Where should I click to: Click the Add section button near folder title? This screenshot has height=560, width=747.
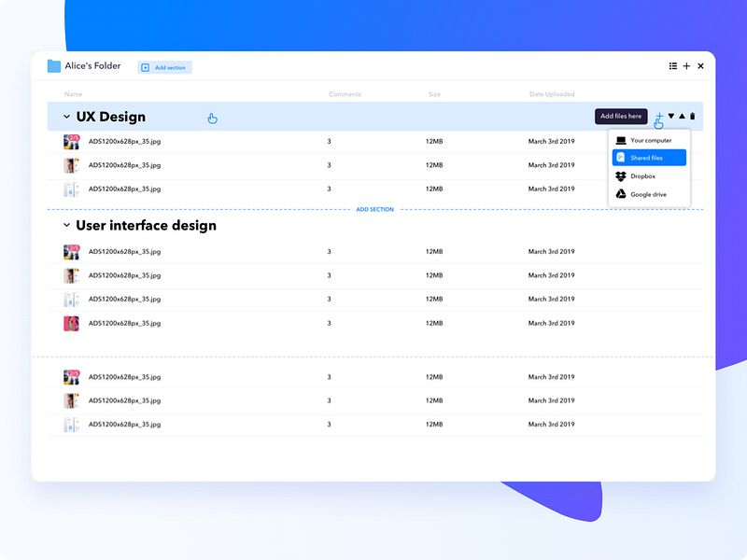[165, 67]
